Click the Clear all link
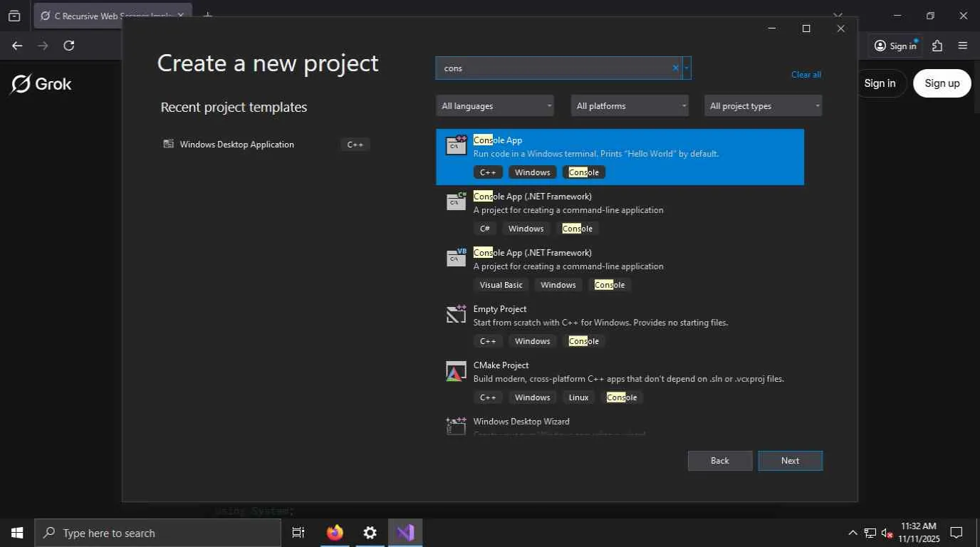Screen dimensions: 980x547 (x=806, y=75)
